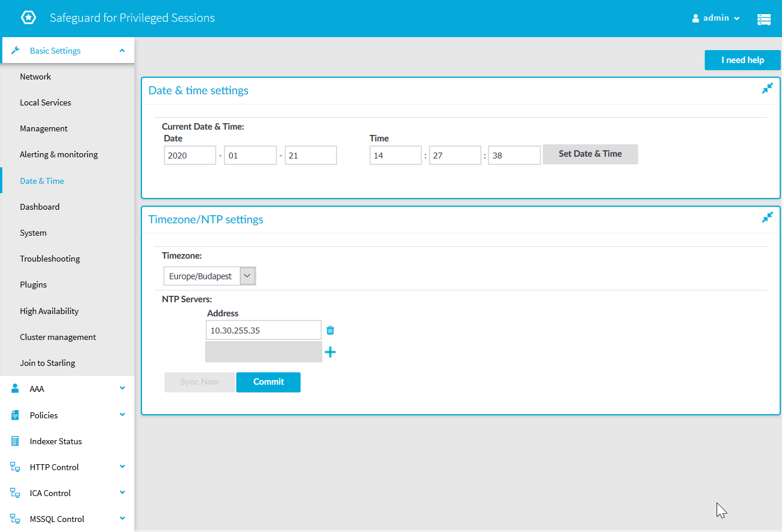Open the Dashboard menu item
The image size is (782, 532).
(39, 207)
